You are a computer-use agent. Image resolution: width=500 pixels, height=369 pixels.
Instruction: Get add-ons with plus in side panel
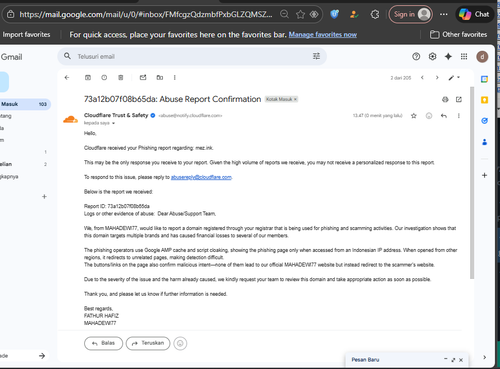[x=484, y=175]
